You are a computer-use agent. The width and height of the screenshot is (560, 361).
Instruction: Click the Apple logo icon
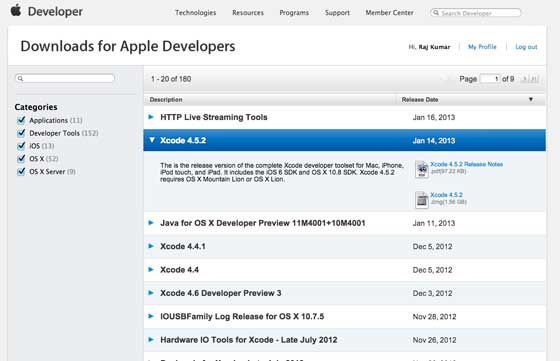point(16,10)
